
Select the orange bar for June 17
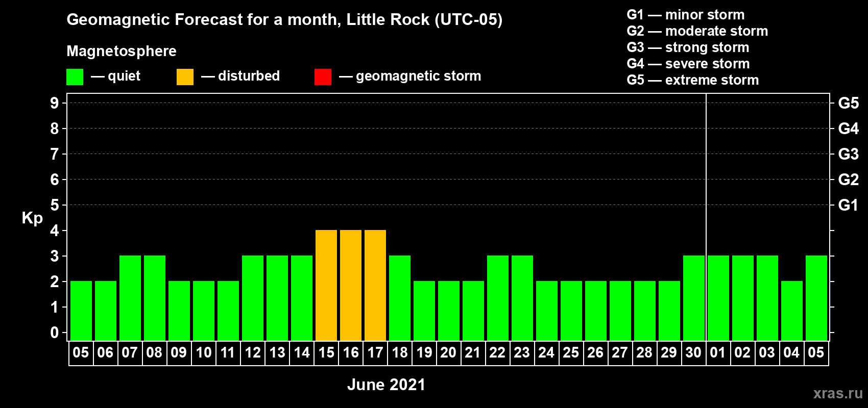tap(375, 285)
